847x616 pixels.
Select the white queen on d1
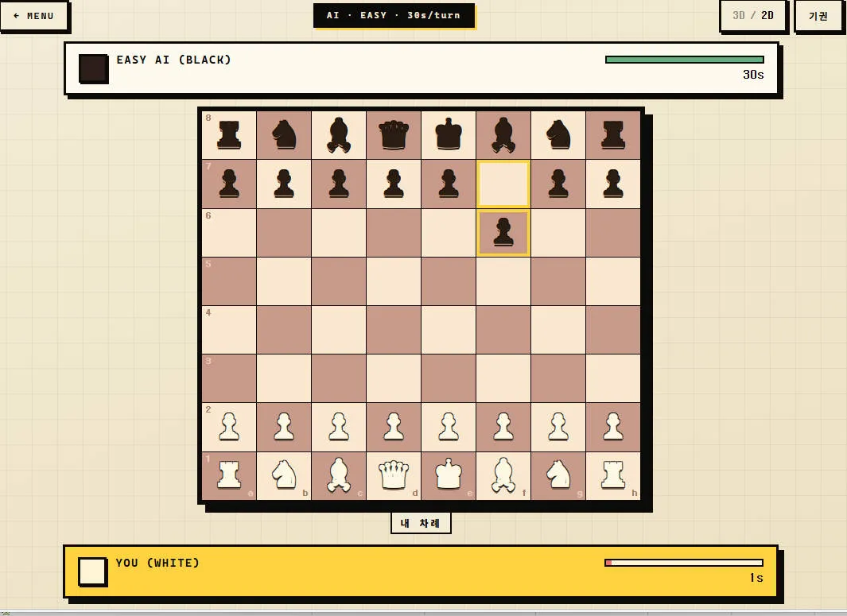pyautogui.click(x=393, y=475)
